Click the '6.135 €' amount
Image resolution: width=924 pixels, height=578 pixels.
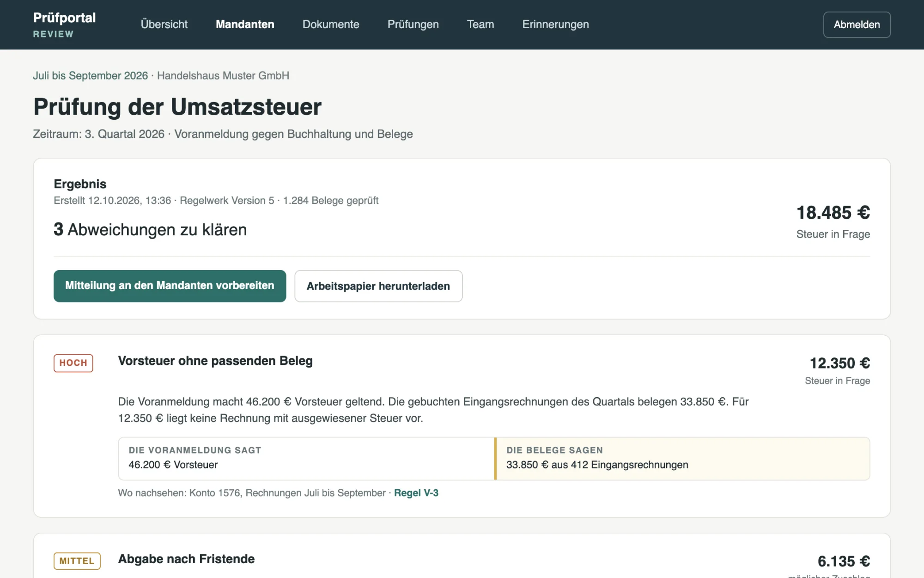[x=844, y=561]
